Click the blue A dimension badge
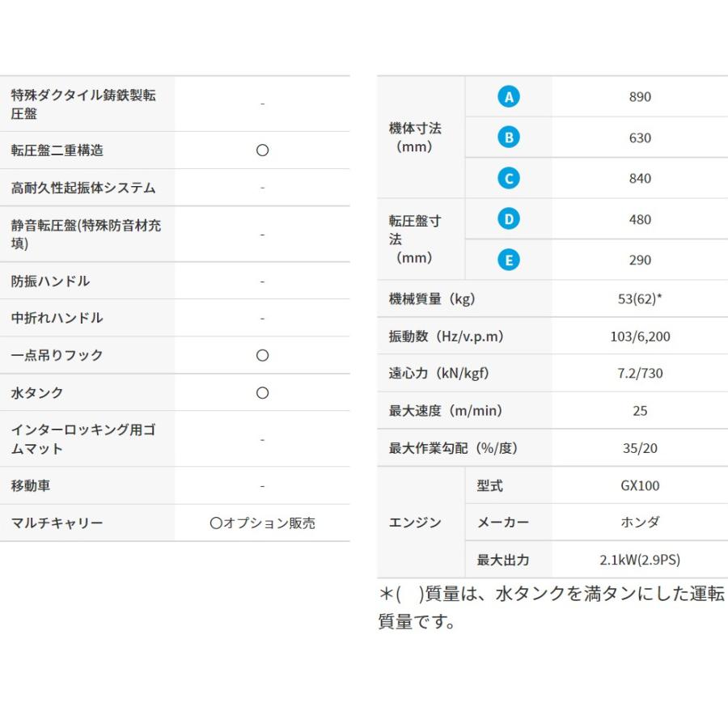 pos(508,97)
